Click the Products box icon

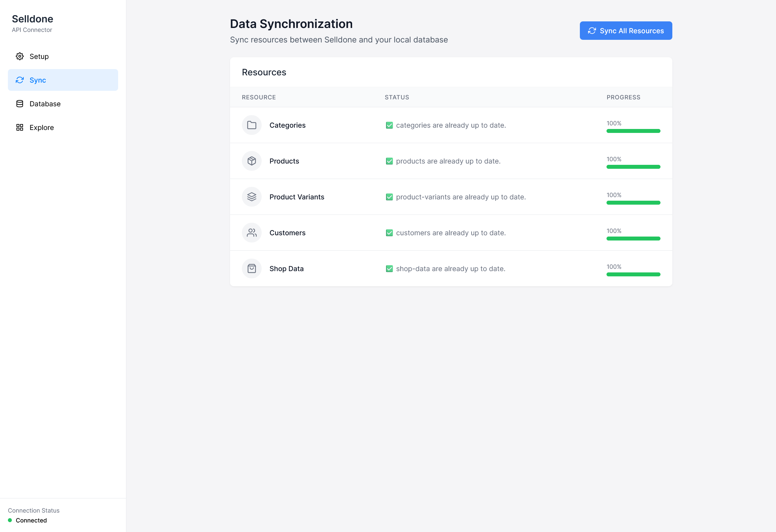[x=251, y=161]
